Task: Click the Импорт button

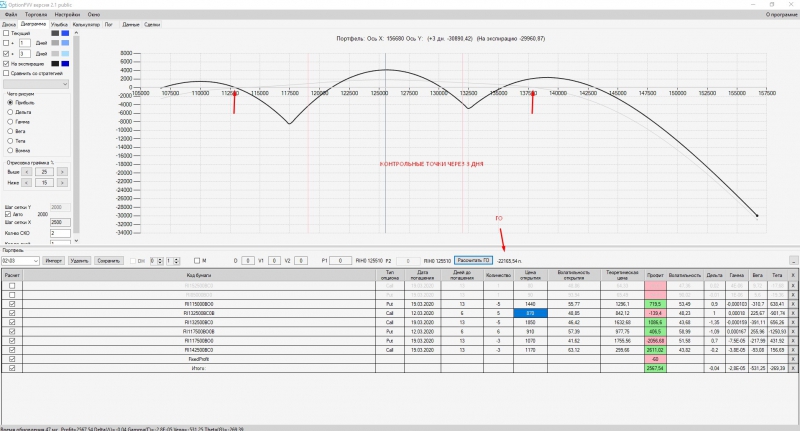Action: click(54, 261)
